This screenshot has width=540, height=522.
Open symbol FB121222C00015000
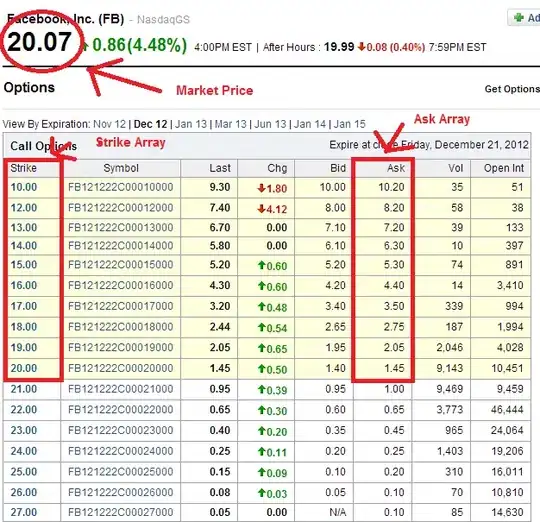121,264
